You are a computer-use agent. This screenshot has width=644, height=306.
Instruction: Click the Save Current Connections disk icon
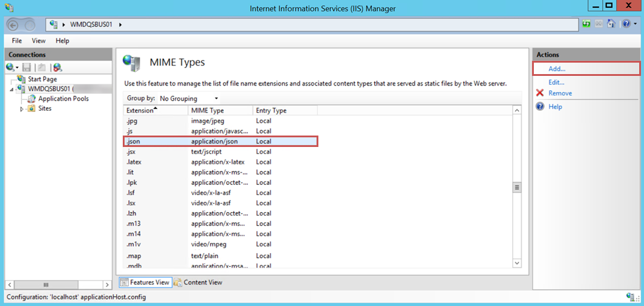click(27, 67)
